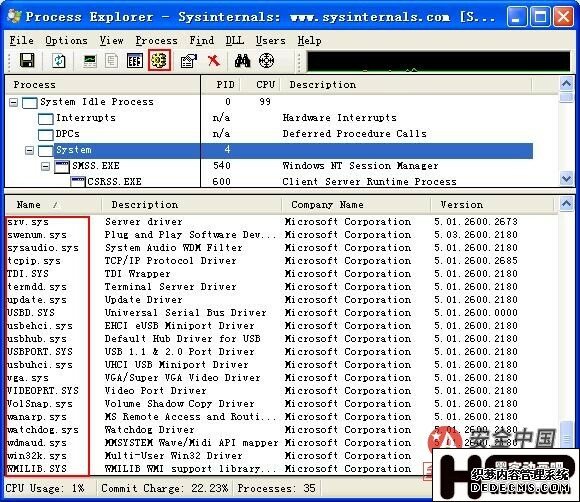Image resolution: width=580 pixels, height=502 pixels.
Task: Click upper pane scrollbar up arrow
Action: [566, 84]
